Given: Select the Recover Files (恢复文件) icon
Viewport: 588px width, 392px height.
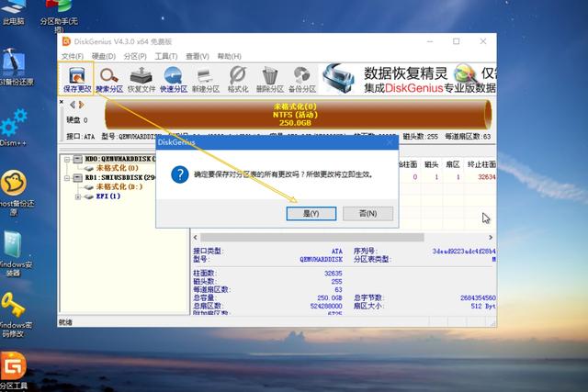Looking at the screenshot, I should tap(141, 79).
